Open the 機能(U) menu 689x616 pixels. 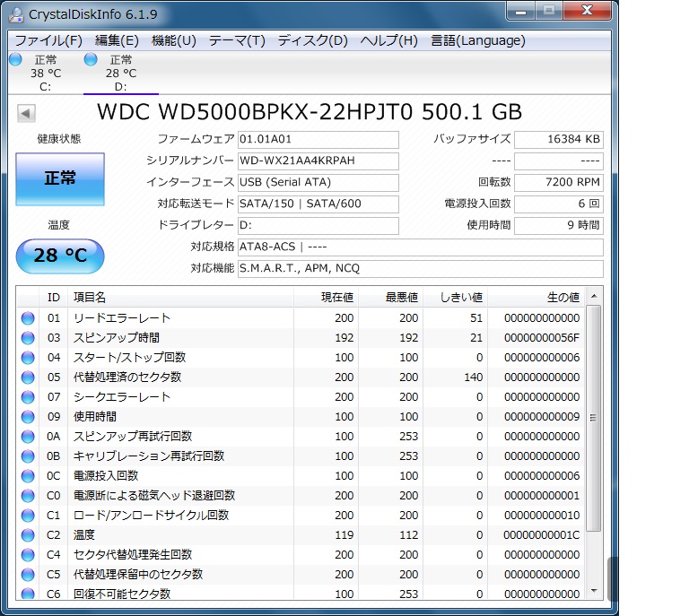pyautogui.click(x=173, y=40)
